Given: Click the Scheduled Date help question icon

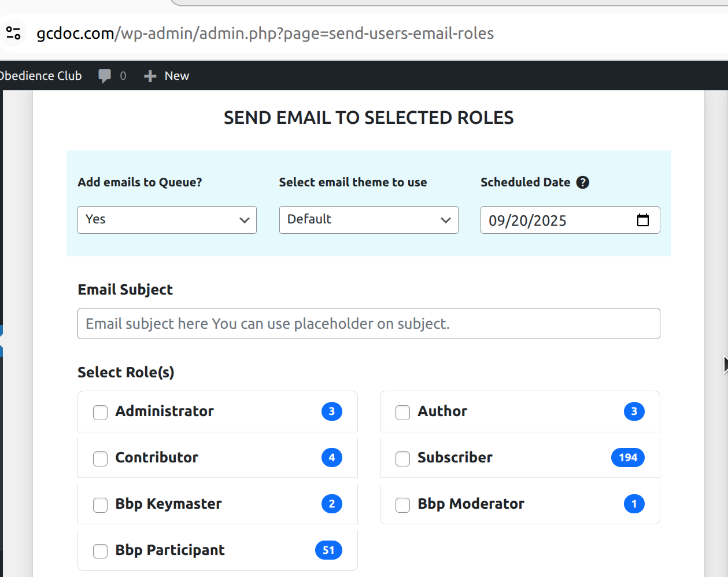Looking at the screenshot, I should (583, 182).
